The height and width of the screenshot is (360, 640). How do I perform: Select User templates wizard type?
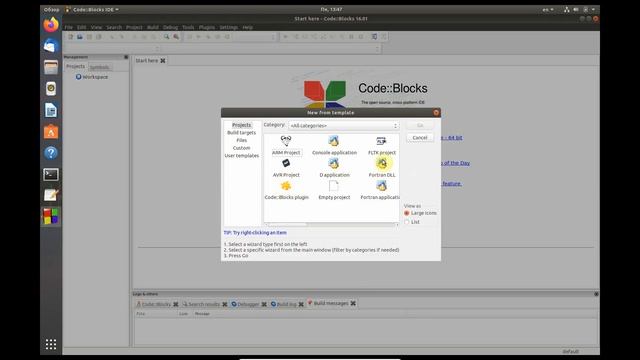coord(241,156)
